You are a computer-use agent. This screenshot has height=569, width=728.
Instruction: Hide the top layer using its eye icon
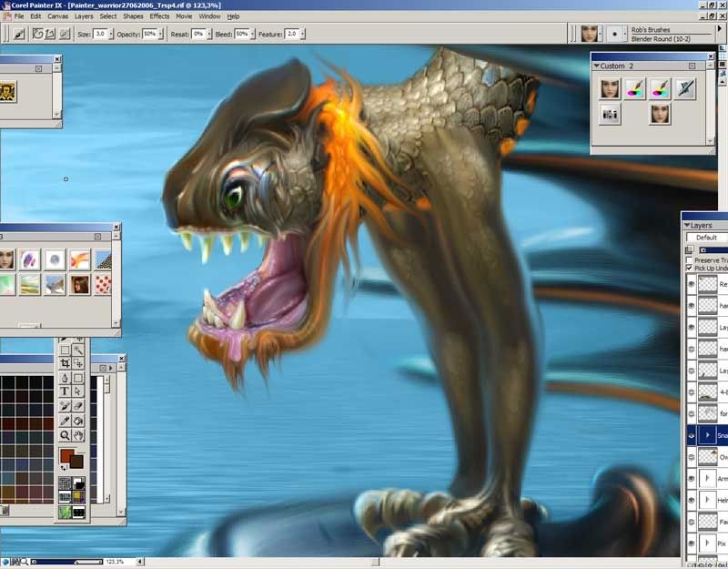click(692, 284)
